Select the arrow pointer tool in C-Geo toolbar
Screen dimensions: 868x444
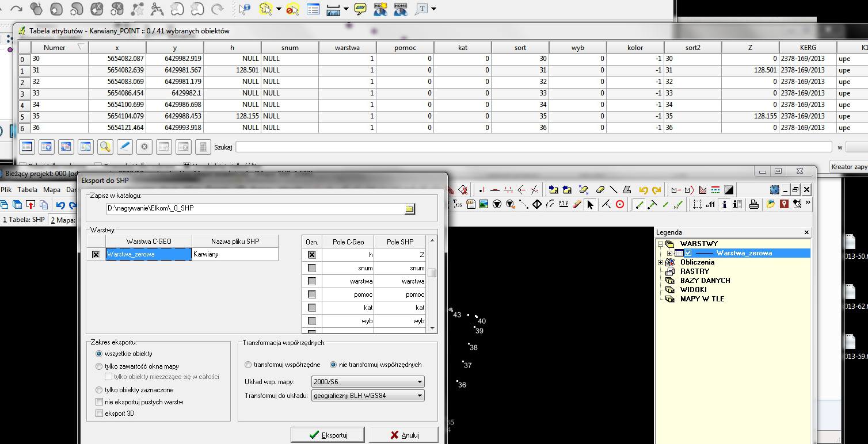pyautogui.click(x=590, y=204)
